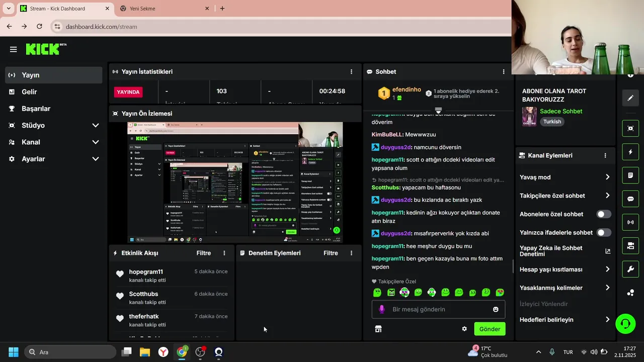Image resolution: width=644 pixels, height=362 pixels.
Task: Click the broadcast signal widget icon in right rail
Action: coord(630,222)
